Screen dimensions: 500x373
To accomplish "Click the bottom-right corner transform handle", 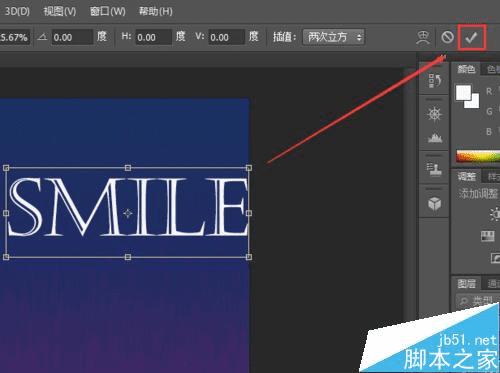I will [249, 257].
